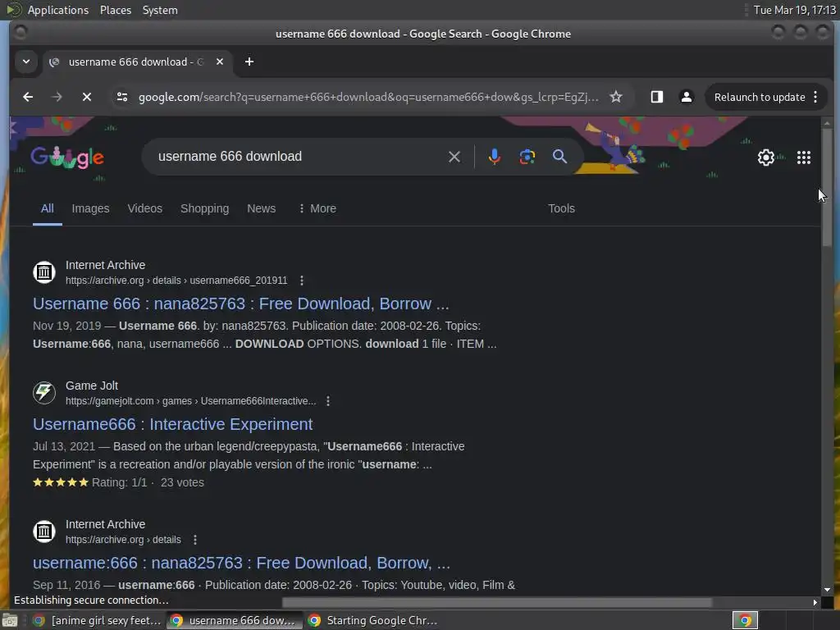Open the Username 666 : nana825763 result link
This screenshot has width=840, height=630.
[x=241, y=304]
